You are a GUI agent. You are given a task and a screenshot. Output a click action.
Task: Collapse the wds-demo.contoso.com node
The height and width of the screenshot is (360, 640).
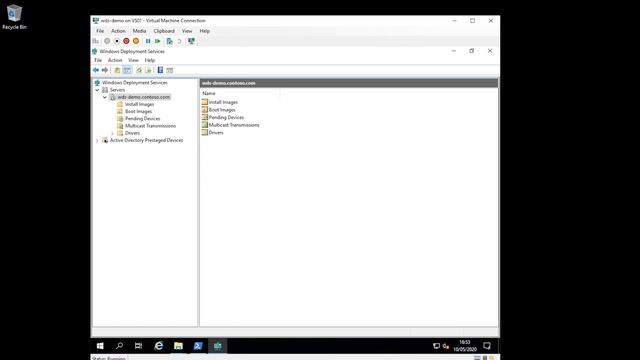[105, 97]
